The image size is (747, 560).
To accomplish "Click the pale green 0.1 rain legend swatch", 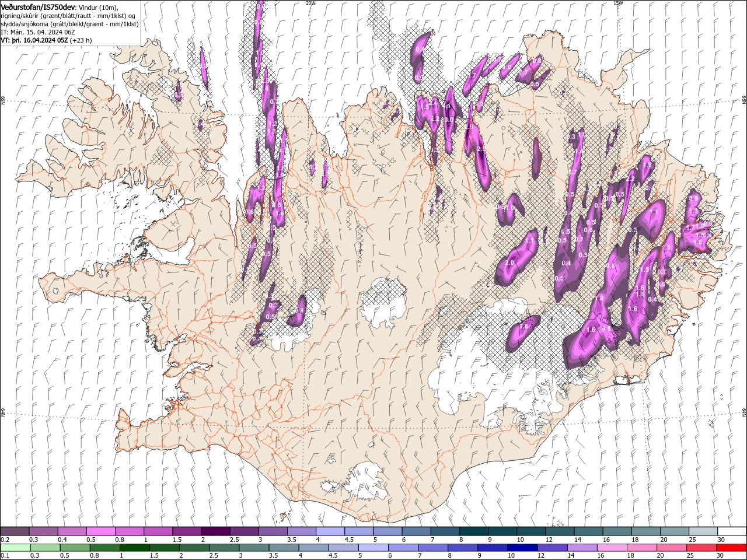I will point(15,548).
